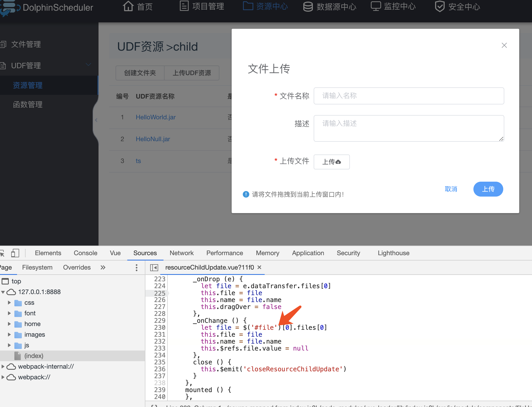Toggle the inspect element picker in DevTools
This screenshot has height=407, width=532.
coord(3,253)
